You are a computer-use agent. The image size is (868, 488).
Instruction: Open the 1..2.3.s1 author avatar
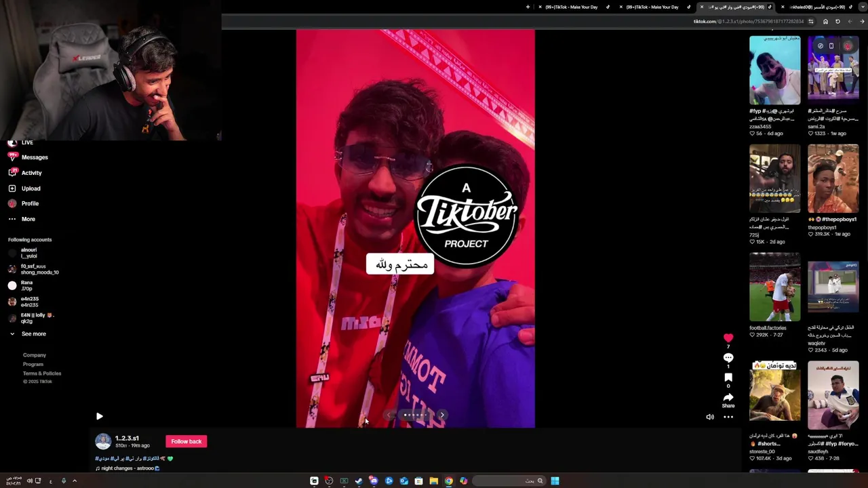103,441
